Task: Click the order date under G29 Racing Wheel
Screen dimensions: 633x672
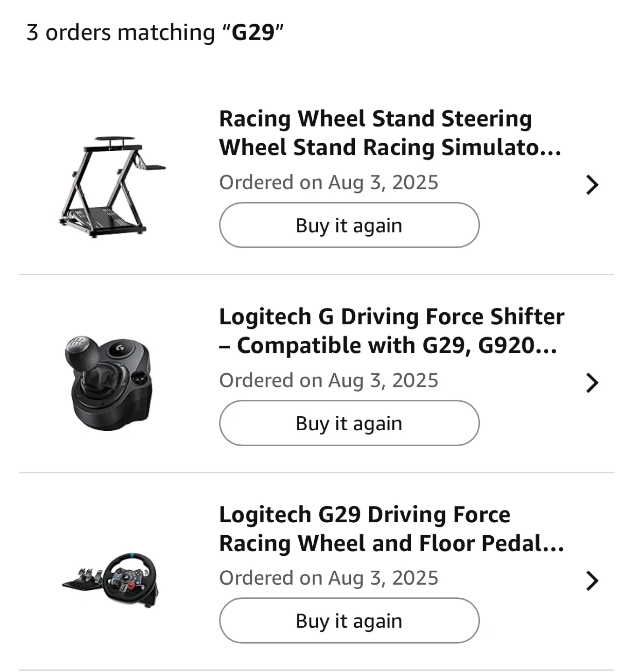Action: [x=329, y=578]
